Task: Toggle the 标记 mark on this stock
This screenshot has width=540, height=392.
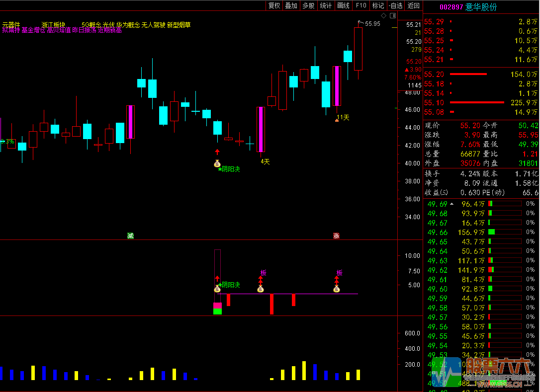Action: click(x=378, y=5)
